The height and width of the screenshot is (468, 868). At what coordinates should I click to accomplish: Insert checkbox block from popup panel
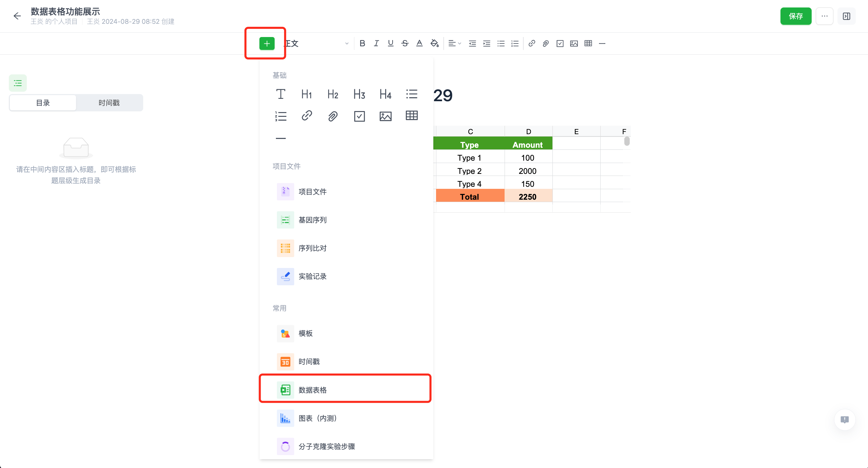359,116
